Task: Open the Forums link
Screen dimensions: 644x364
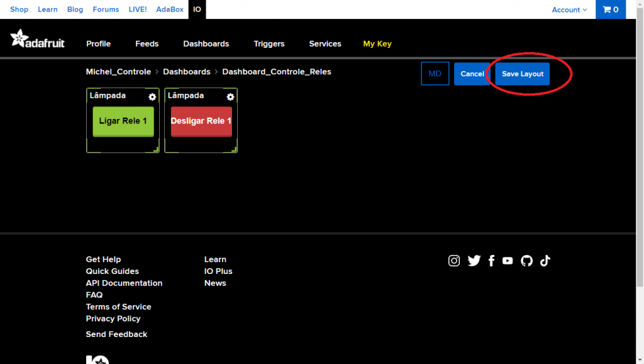Action: 106,9
